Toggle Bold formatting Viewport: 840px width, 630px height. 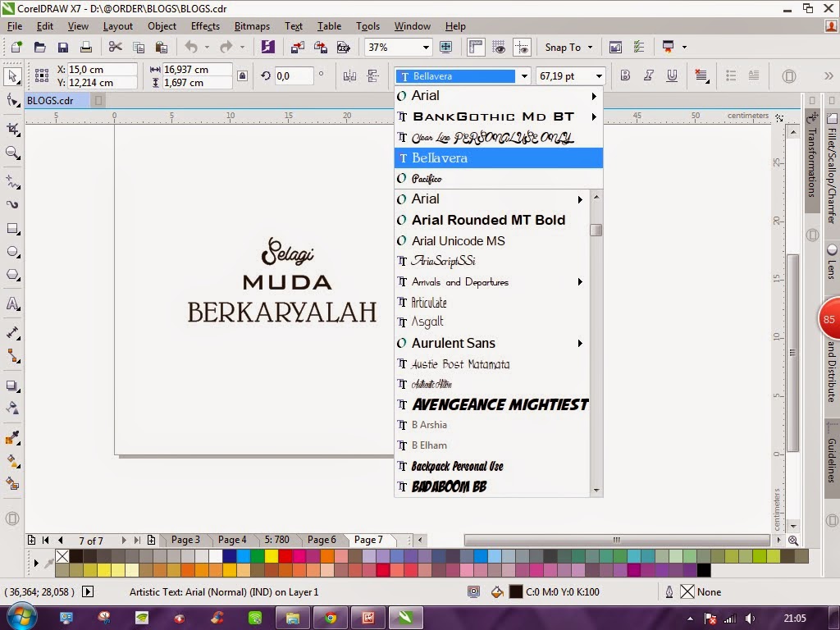(625, 75)
